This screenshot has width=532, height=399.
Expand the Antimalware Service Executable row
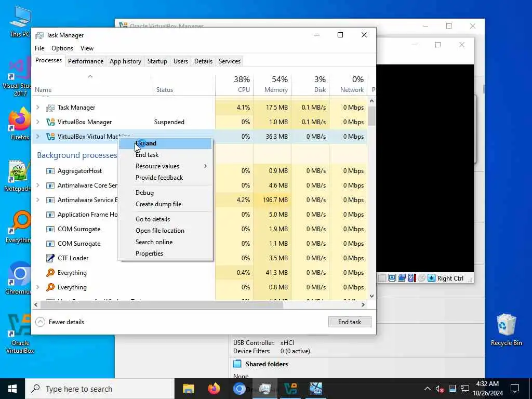click(37, 200)
